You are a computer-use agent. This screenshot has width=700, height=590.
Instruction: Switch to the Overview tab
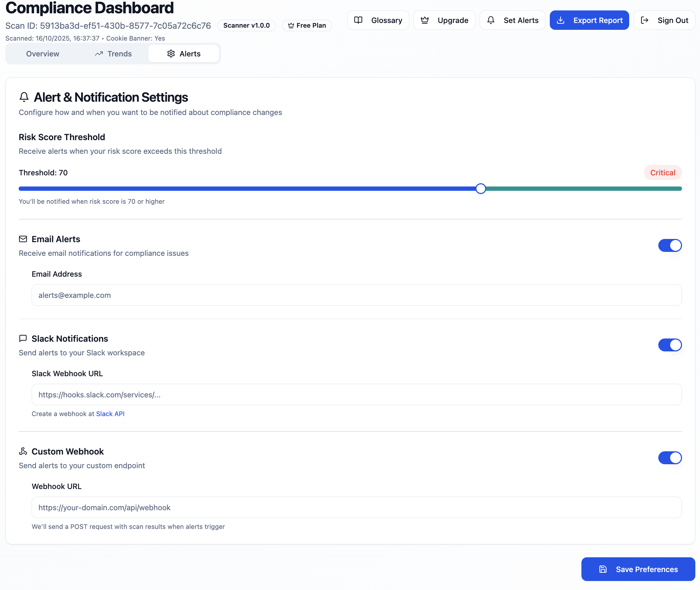coord(42,54)
